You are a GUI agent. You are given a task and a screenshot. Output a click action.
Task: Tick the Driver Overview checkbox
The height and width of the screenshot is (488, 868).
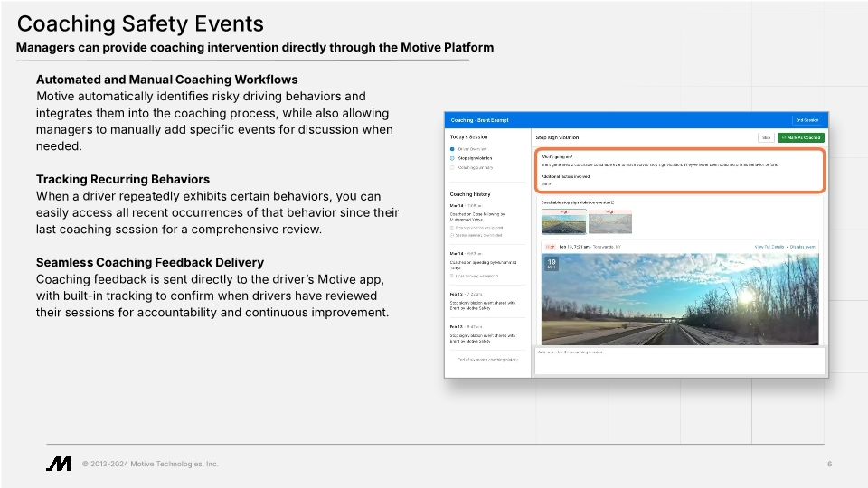452,148
